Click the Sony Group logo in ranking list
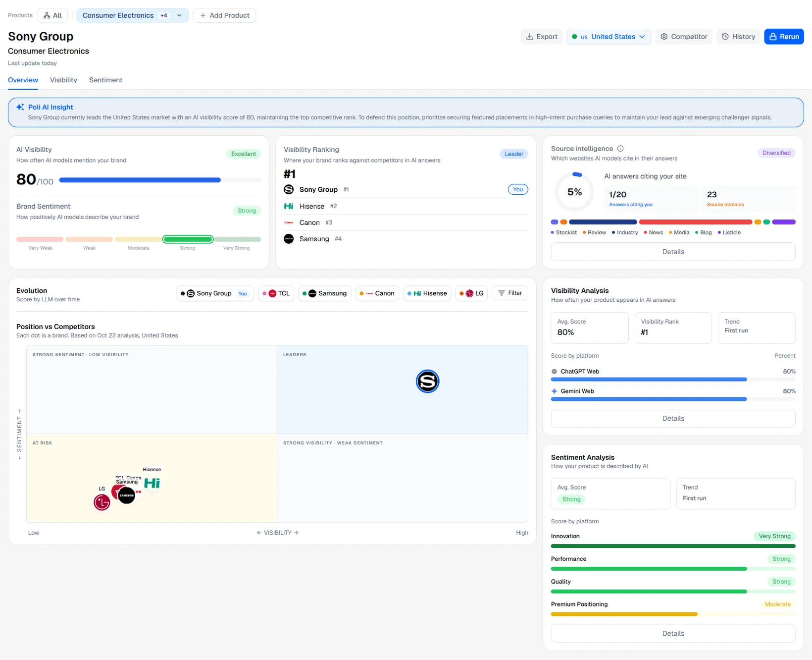This screenshot has height=660, width=812. click(x=289, y=189)
